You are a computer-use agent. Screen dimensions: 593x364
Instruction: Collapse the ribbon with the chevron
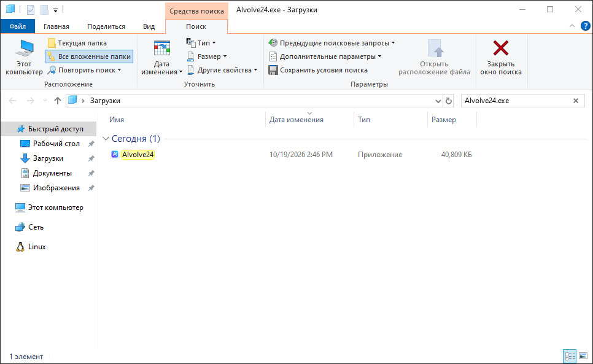[x=572, y=26]
